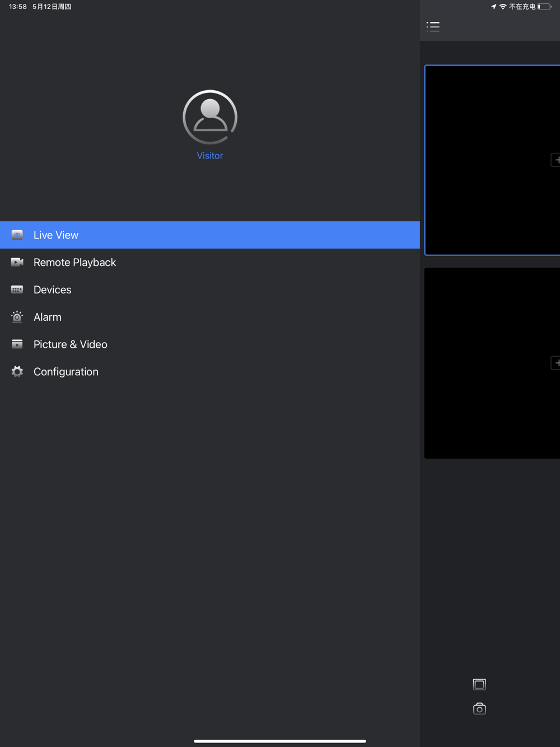The height and width of the screenshot is (747, 560).
Task: Tap the location arrow status icon
Action: pos(493,7)
